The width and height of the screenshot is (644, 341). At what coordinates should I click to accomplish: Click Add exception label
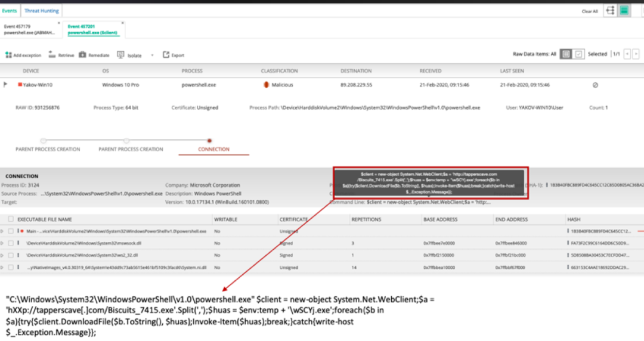27,55
